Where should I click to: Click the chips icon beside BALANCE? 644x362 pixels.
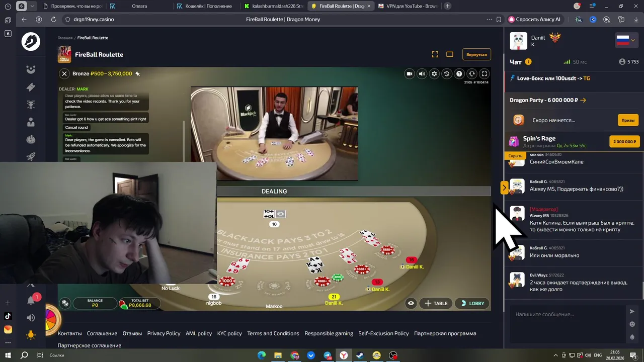pos(65,303)
